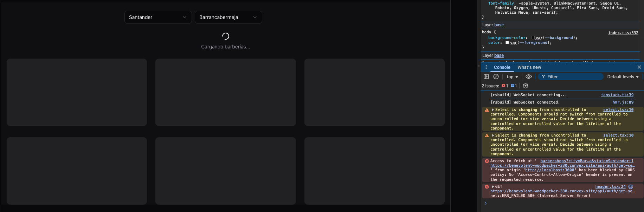Screen dimensions: 644x212
Task: Click the var(--background) value
Action: point(555,38)
